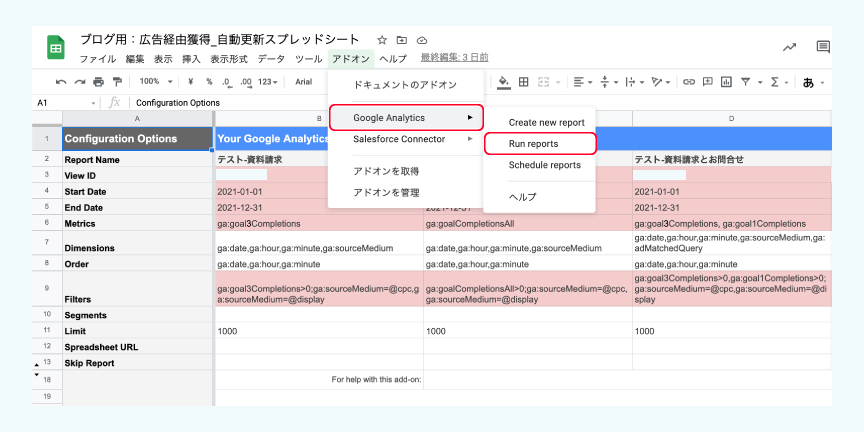This screenshot has height=432, width=864.
Task: Open the 表示形式 menu
Action: [x=229, y=59]
